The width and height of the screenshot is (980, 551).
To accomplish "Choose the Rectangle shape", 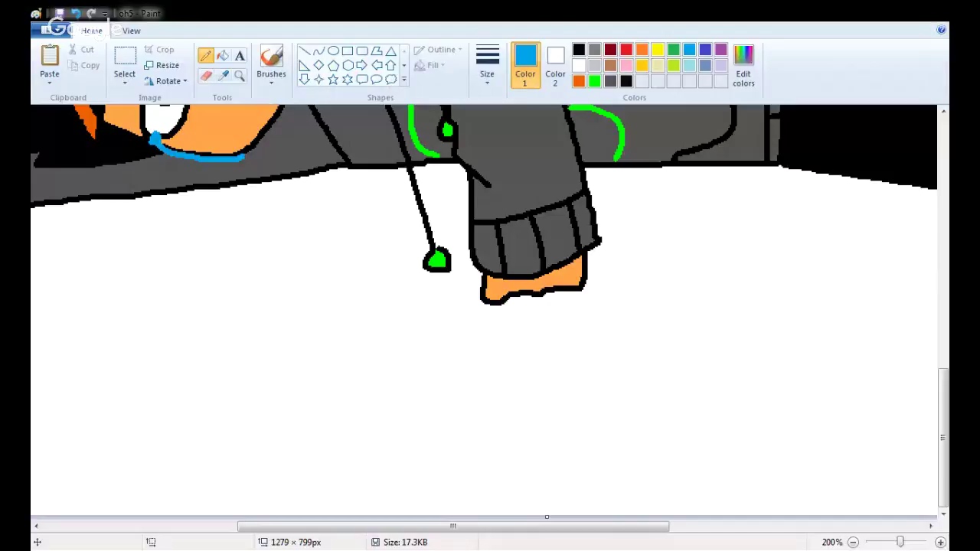I will [348, 51].
